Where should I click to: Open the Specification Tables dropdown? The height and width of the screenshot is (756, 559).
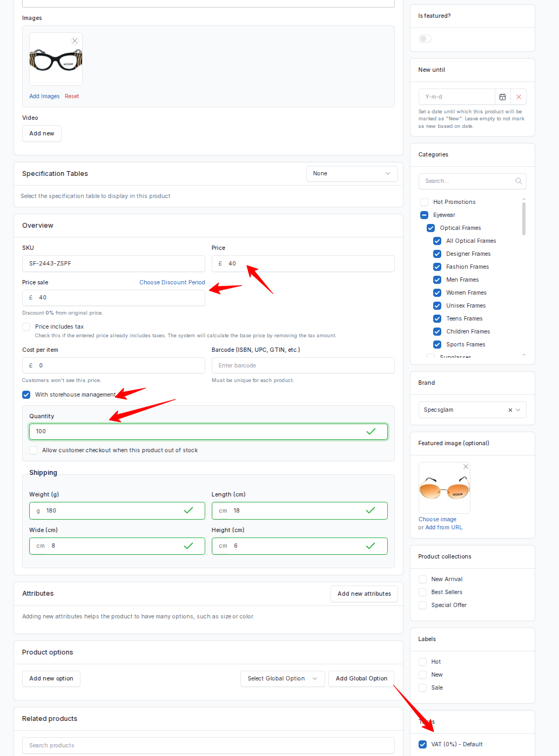click(352, 174)
